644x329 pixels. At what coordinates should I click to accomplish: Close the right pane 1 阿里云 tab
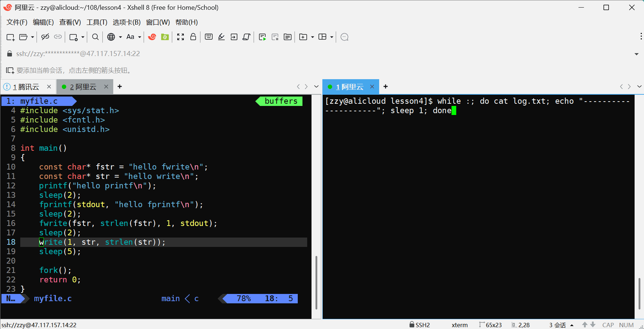tap(372, 87)
